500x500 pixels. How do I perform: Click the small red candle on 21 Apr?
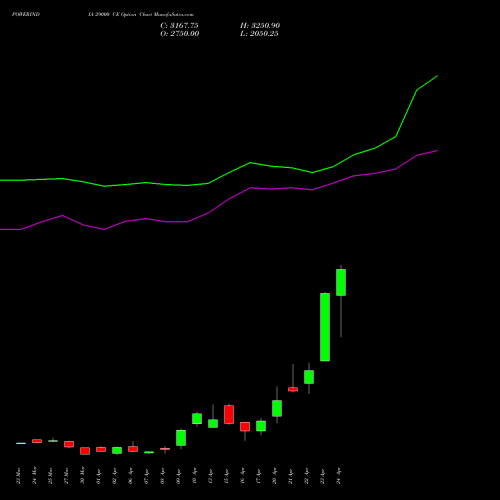[293, 389]
